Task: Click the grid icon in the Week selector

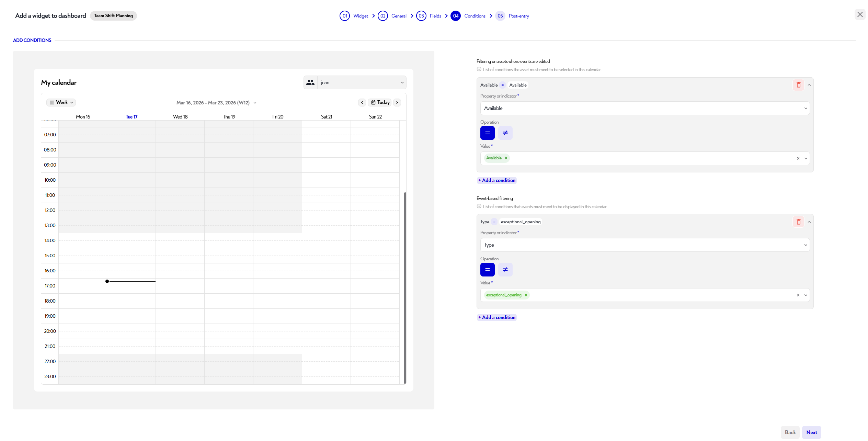Action: pos(52,102)
